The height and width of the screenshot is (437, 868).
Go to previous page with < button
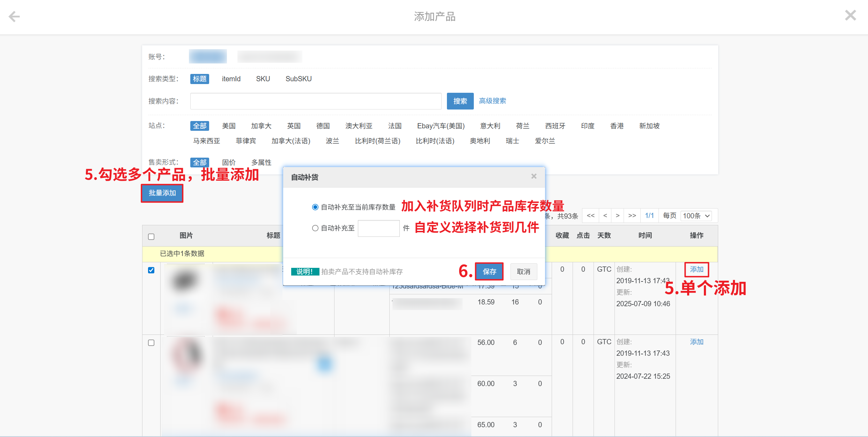pyautogui.click(x=605, y=216)
